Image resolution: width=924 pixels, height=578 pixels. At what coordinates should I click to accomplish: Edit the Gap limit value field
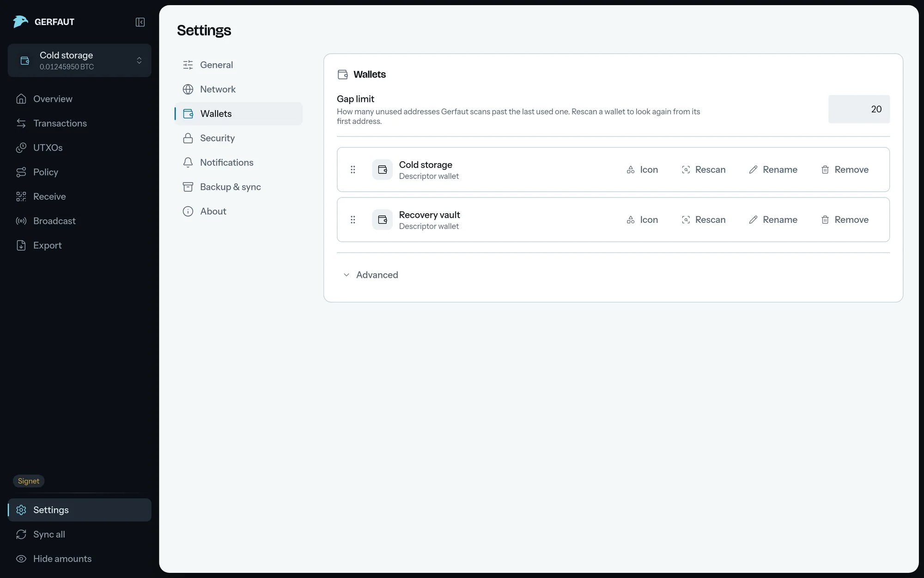(x=859, y=109)
